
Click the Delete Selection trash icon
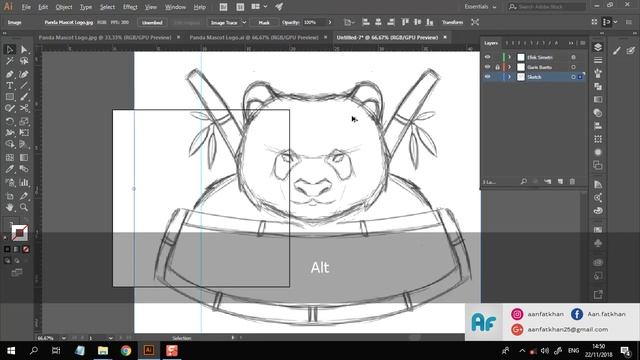572,181
